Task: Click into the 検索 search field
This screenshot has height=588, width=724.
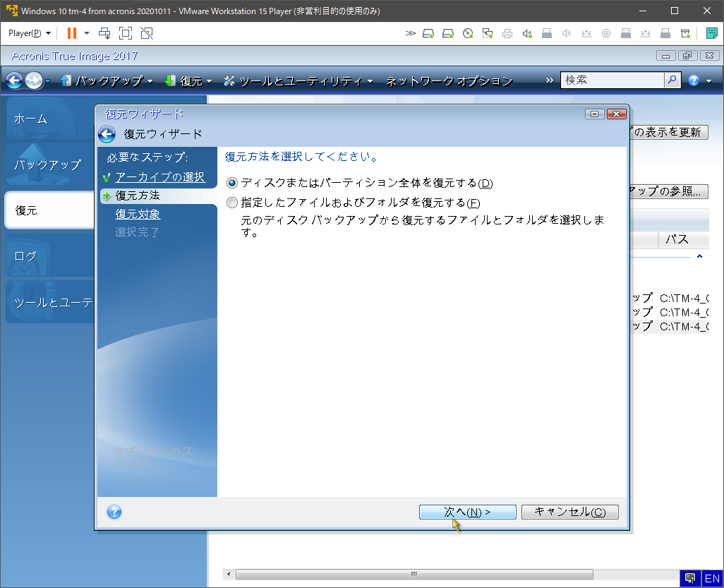Action: click(x=613, y=80)
